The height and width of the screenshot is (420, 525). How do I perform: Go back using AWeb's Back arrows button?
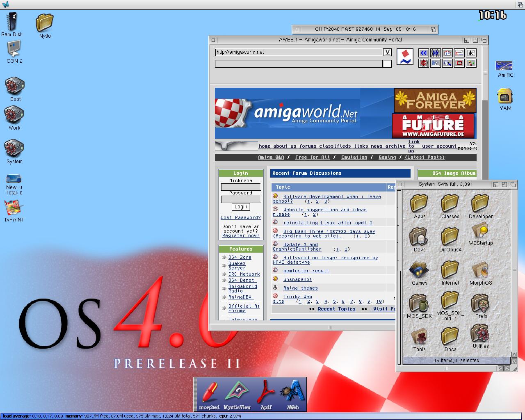pyautogui.click(x=423, y=53)
